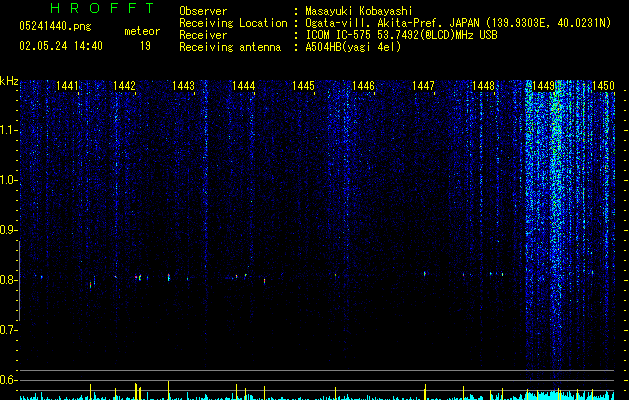Click the Receiver label
629x400 pixels.
[203, 35]
